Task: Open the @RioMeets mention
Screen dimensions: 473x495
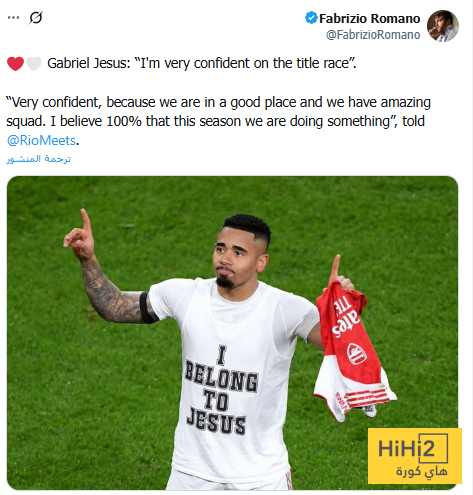Action: tap(41, 140)
